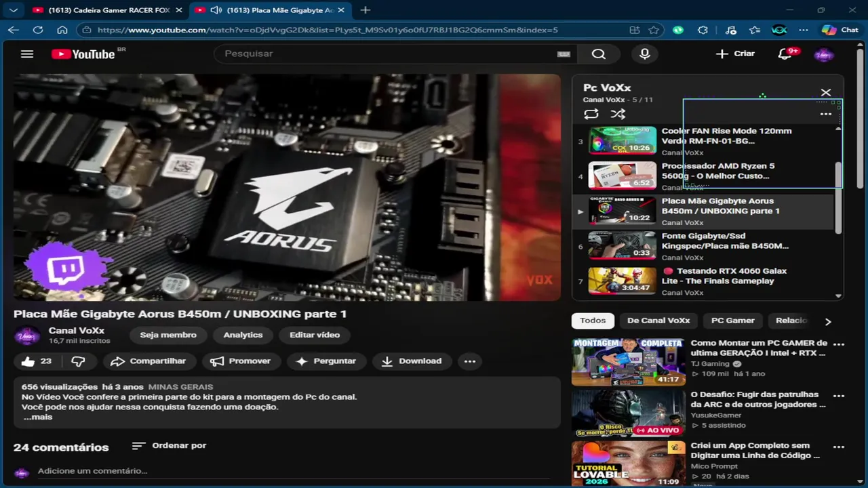Close the playlist panel
Screen dimensions: 868x488
pyautogui.click(x=825, y=92)
